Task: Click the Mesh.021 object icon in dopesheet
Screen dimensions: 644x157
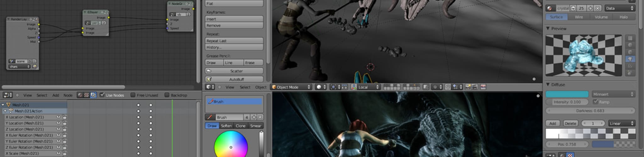Action: tap(8, 105)
